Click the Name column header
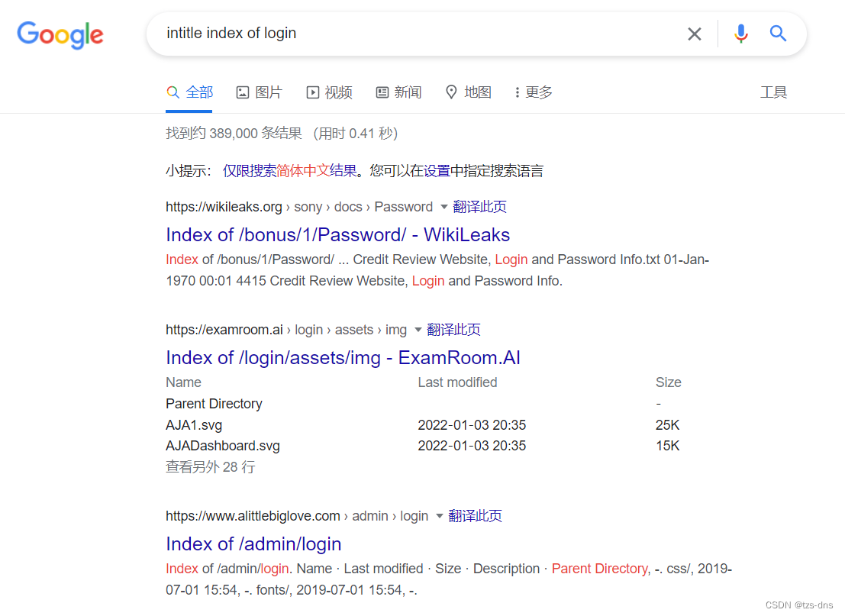 click(183, 382)
